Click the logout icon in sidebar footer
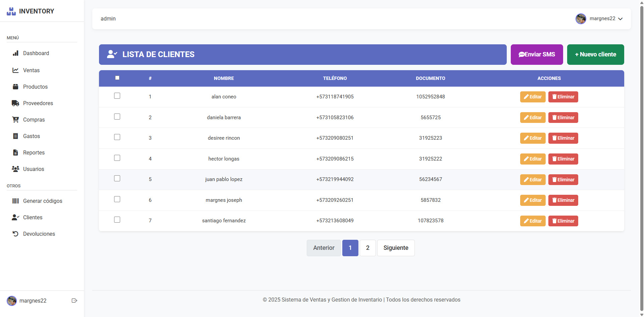This screenshot has height=317, width=644. 75,301
